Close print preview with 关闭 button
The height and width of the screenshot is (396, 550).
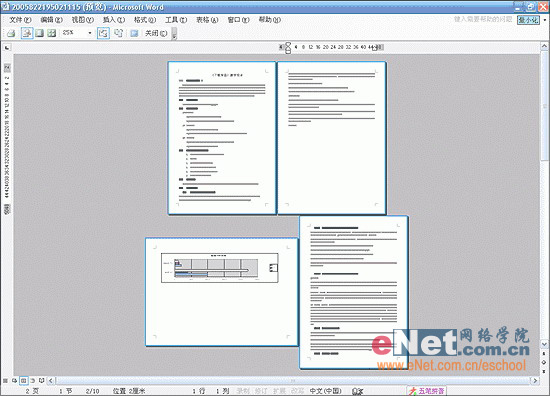(156, 33)
